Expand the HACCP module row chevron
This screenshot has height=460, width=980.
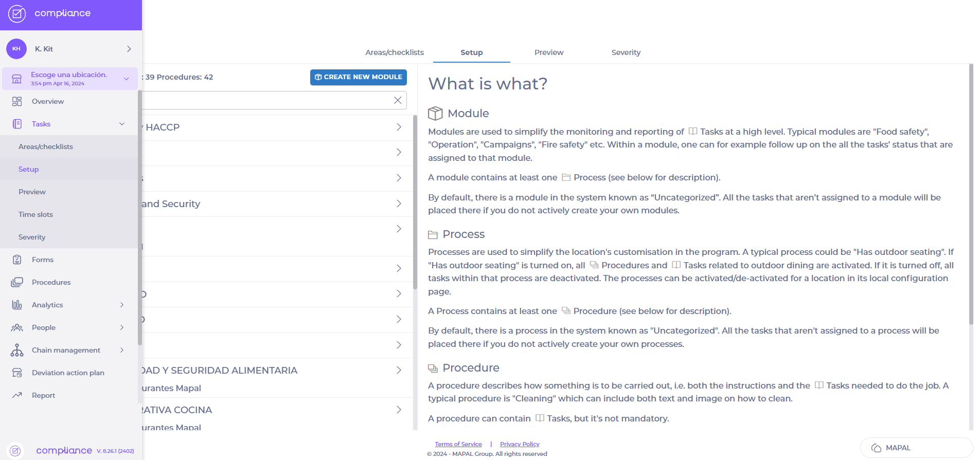[399, 127]
